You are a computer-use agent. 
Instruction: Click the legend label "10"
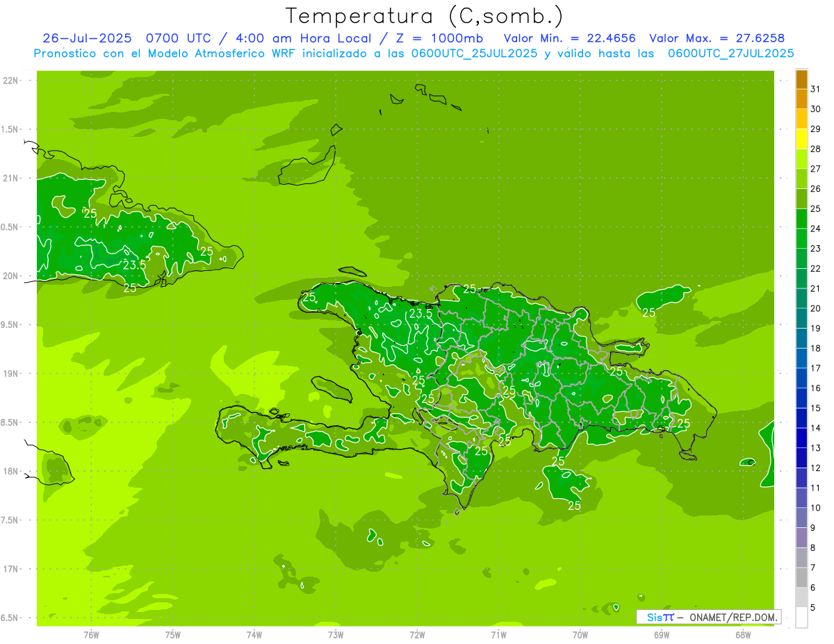tap(816, 508)
